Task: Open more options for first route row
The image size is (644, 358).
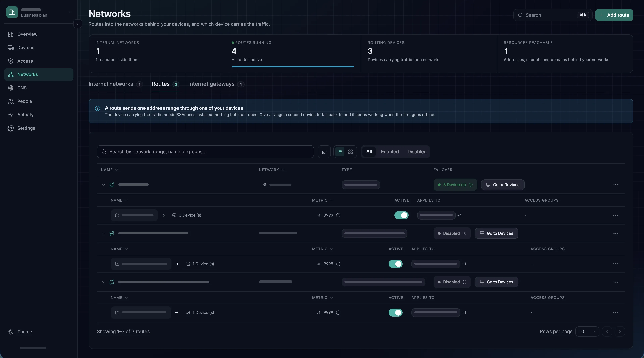Action: 616,185
